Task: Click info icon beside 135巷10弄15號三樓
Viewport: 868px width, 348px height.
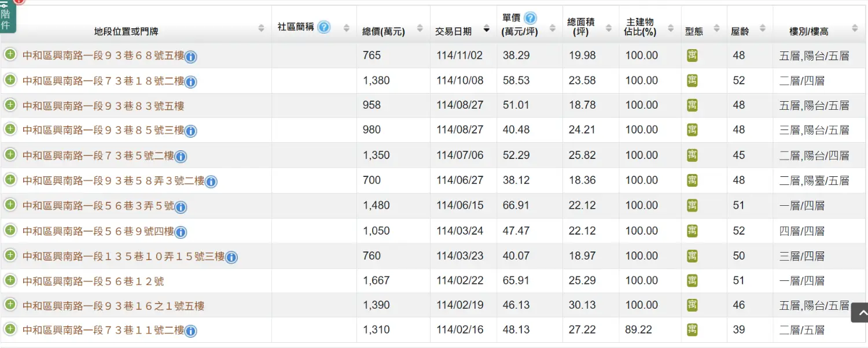Action: (x=231, y=257)
